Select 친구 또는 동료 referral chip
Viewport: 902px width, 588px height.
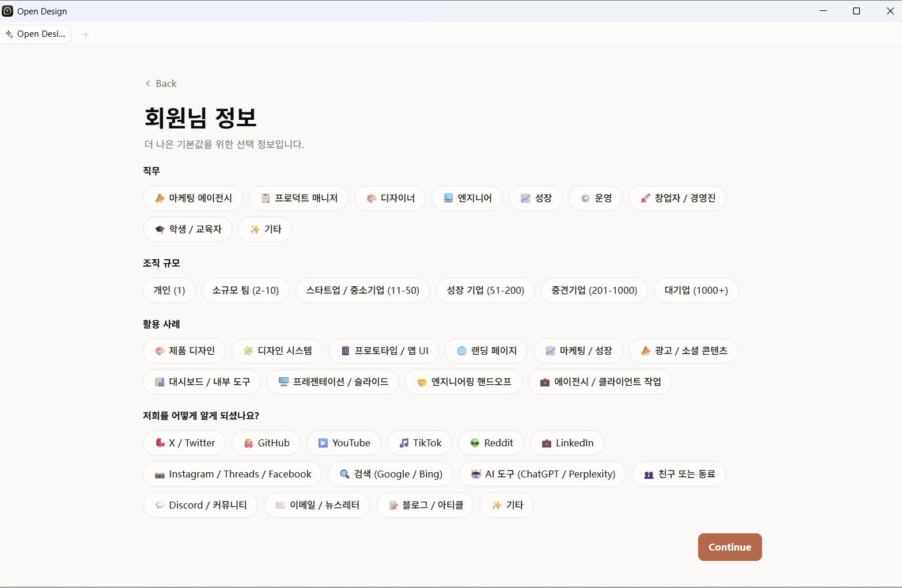tap(679, 474)
